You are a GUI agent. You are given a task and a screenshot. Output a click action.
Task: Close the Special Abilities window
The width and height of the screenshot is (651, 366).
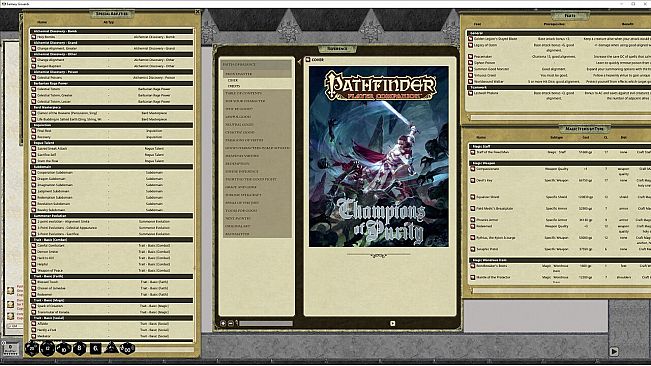(x=198, y=12)
